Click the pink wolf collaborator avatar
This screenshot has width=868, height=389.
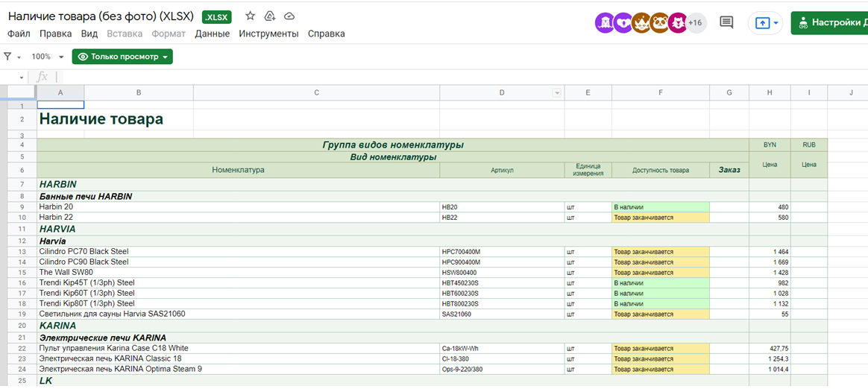(x=678, y=22)
